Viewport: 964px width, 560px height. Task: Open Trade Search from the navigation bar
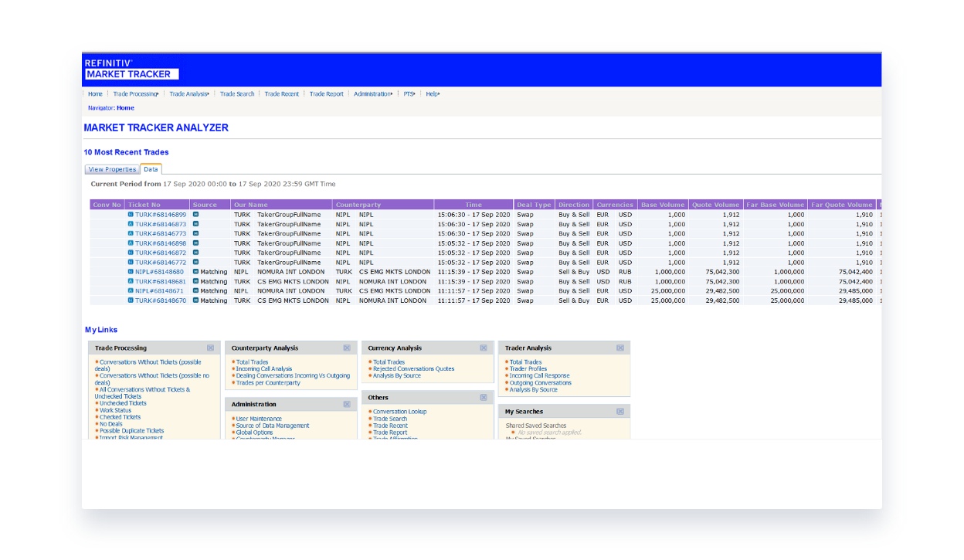(x=237, y=94)
